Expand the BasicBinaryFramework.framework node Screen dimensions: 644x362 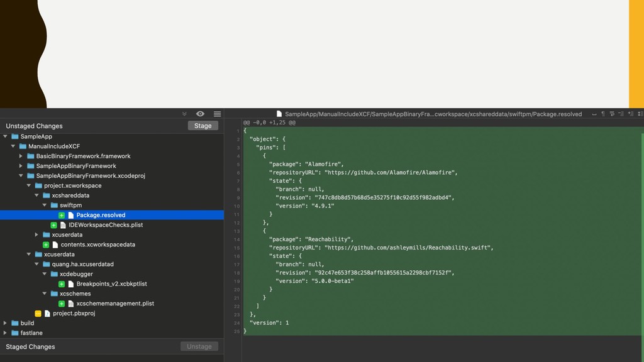point(21,156)
